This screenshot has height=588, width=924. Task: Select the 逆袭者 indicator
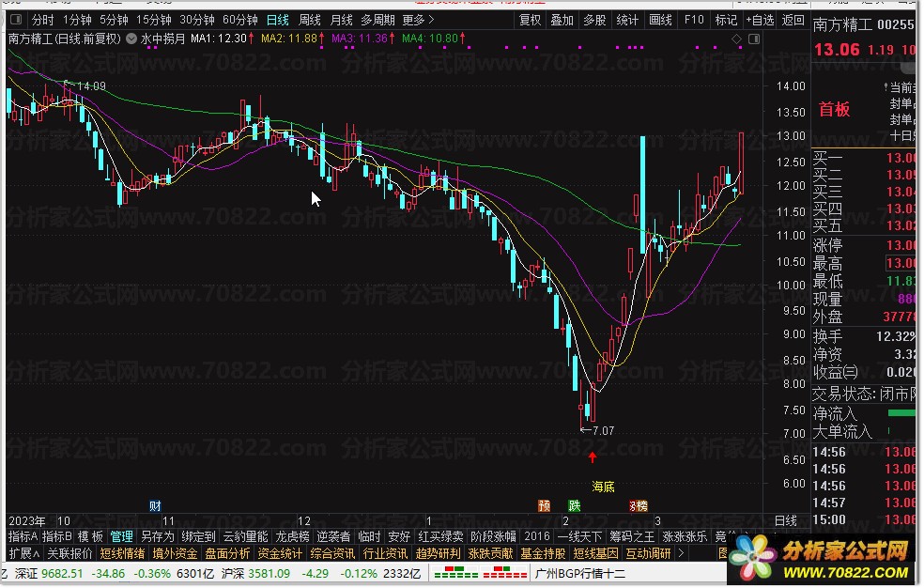click(333, 536)
